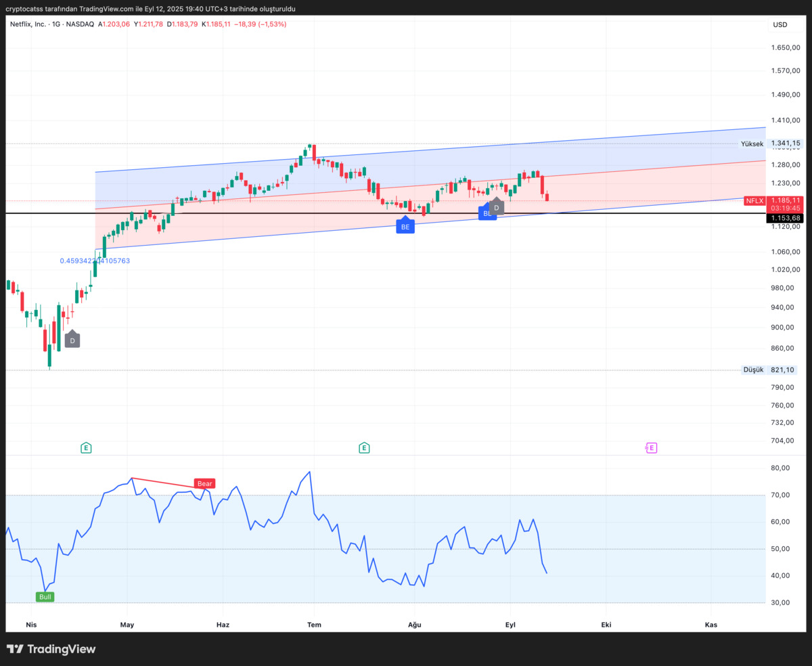Screen dimensions: 812x666
Task: Click the black 1.153,68 horizontal line label
Action: pyautogui.click(x=786, y=218)
